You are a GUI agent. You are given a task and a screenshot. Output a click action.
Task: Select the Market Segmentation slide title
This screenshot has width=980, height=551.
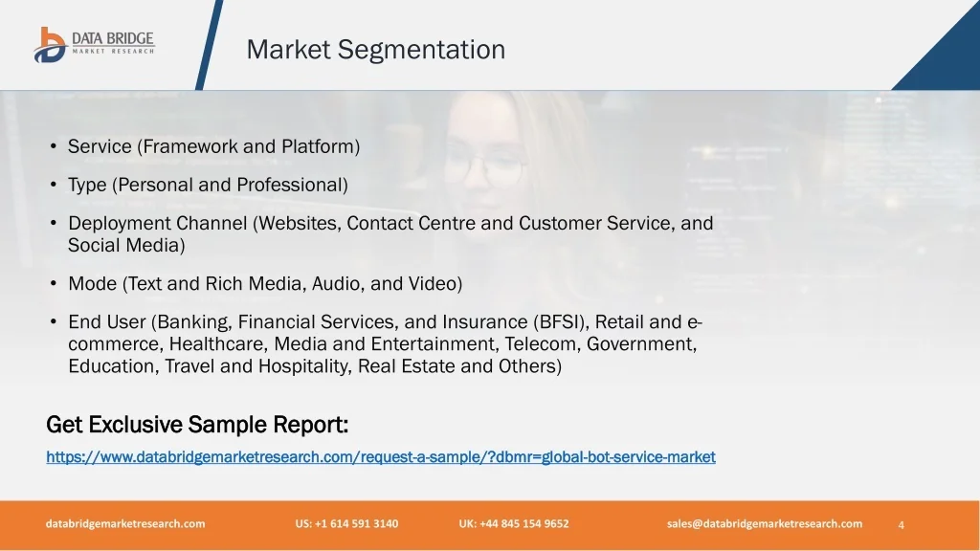tap(375, 49)
